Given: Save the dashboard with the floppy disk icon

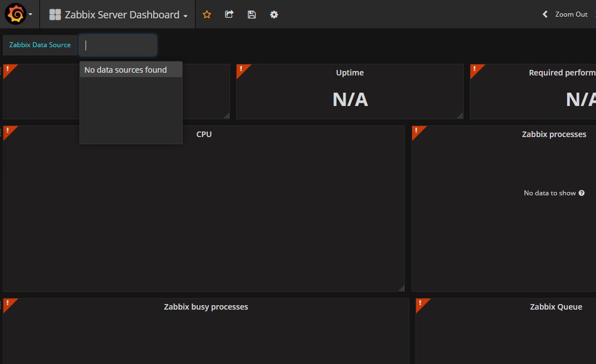Looking at the screenshot, I should (252, 14).
